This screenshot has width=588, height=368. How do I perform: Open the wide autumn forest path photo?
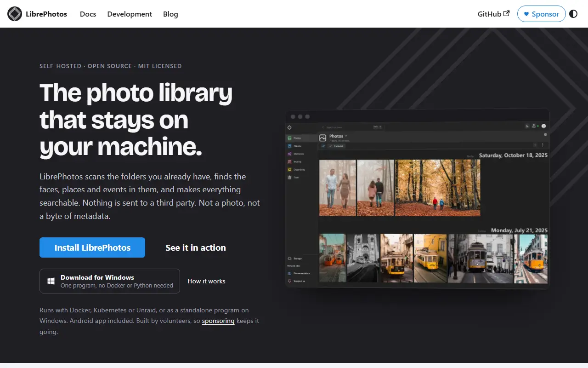click(x=438, y=188)
